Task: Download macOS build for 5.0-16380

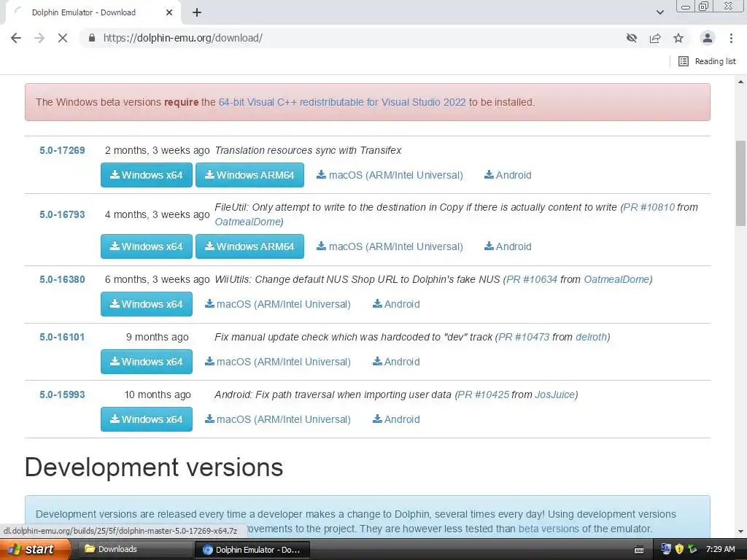Action: tap(278, 304)
